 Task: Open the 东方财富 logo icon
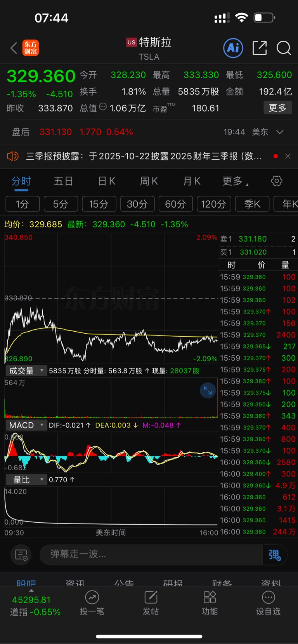31,48
